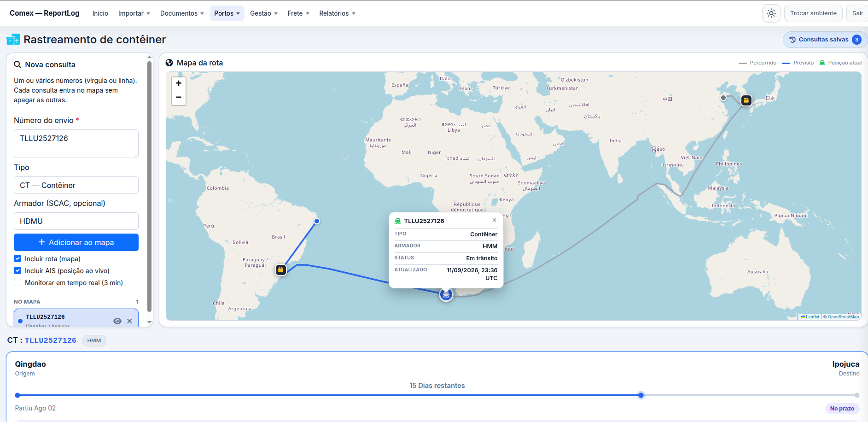Click the journey progress bar current position dot

click(641, 395)
